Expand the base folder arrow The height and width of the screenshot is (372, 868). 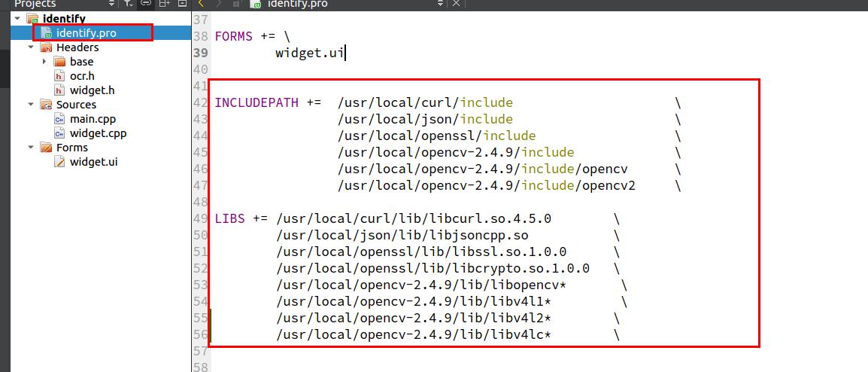click(x=44, y=62)
